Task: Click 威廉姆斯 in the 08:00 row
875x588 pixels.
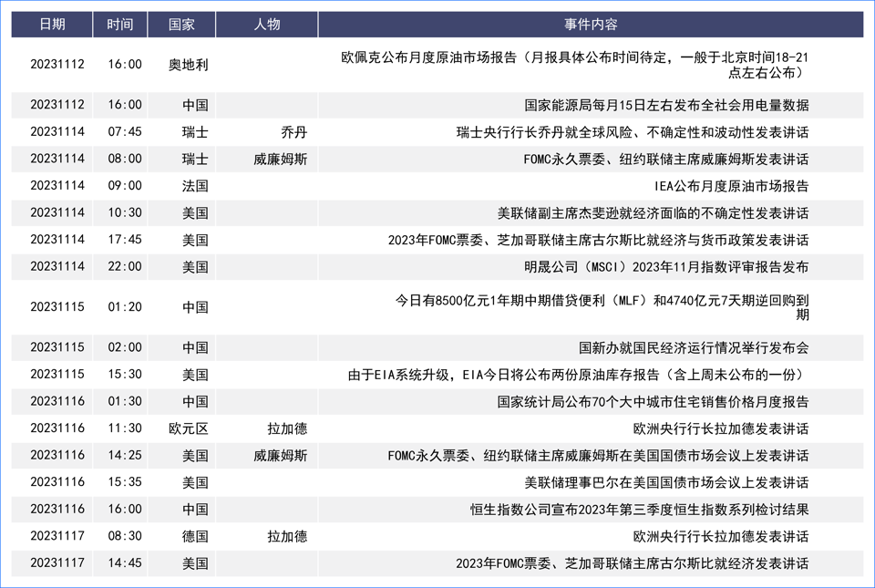Action: click(x=280, y=159)
